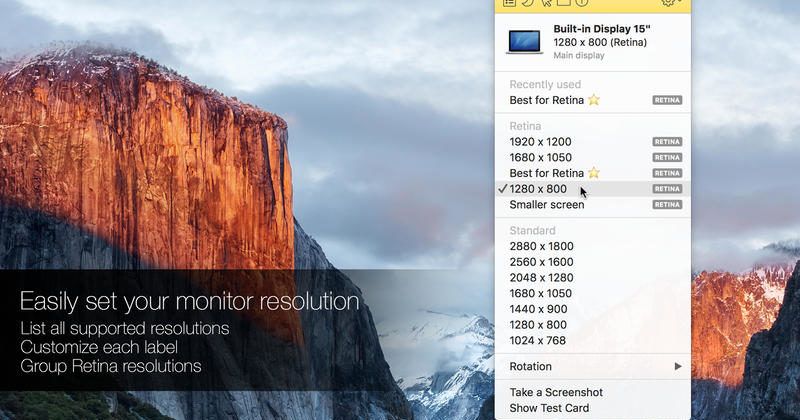This screenshot has width=800, height=420.
Task: Choose 1680 x 1050 in the Standard group
Action: pyautogui.click(x=593, y=293)
